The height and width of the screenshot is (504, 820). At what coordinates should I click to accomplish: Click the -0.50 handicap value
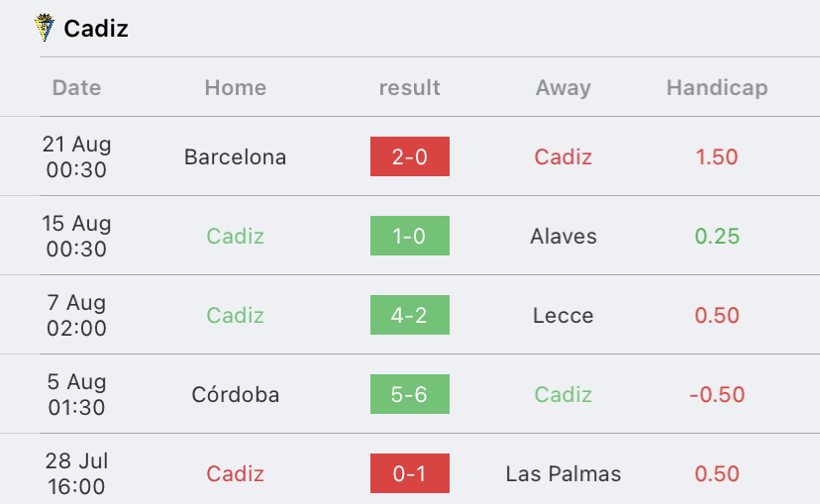[717, 394]
